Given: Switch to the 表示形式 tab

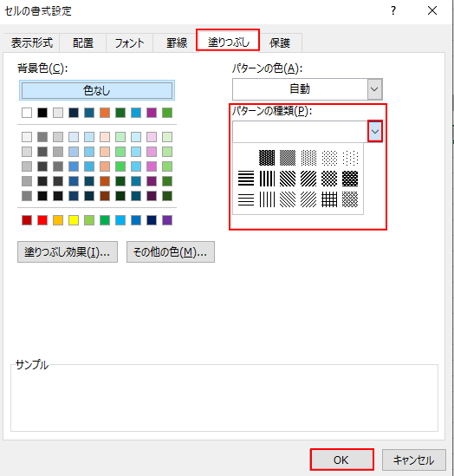Looking at the screenshot, I should pos(32,42).
